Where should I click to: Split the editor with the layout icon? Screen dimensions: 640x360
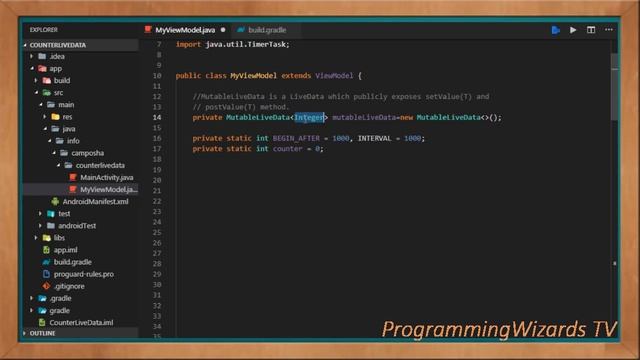[591, 30]
